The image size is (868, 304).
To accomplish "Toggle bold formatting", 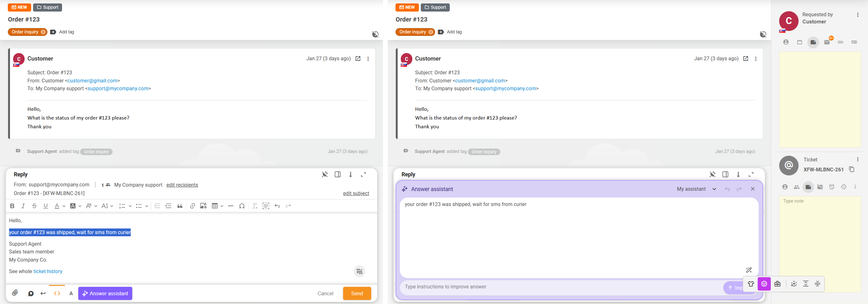I will click(12, 206).
